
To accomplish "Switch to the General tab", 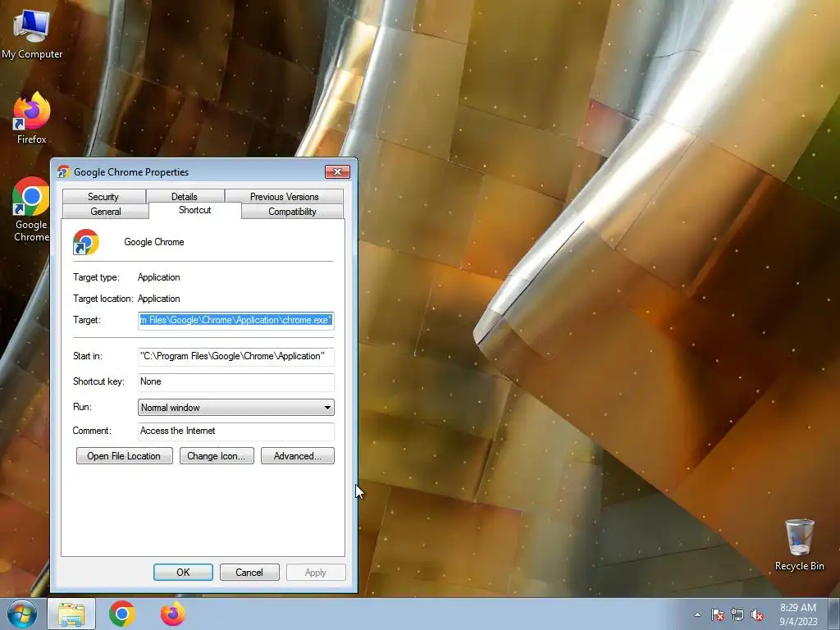I will coord(106,212).
